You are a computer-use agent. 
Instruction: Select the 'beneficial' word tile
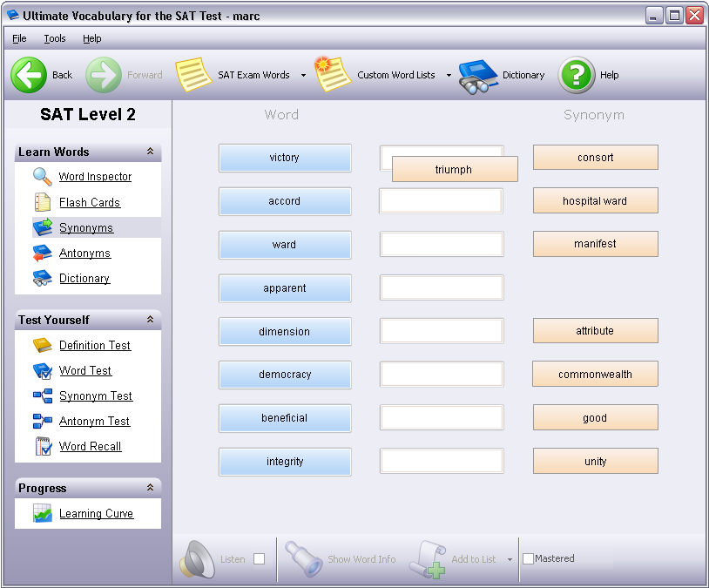pos(285,418)
